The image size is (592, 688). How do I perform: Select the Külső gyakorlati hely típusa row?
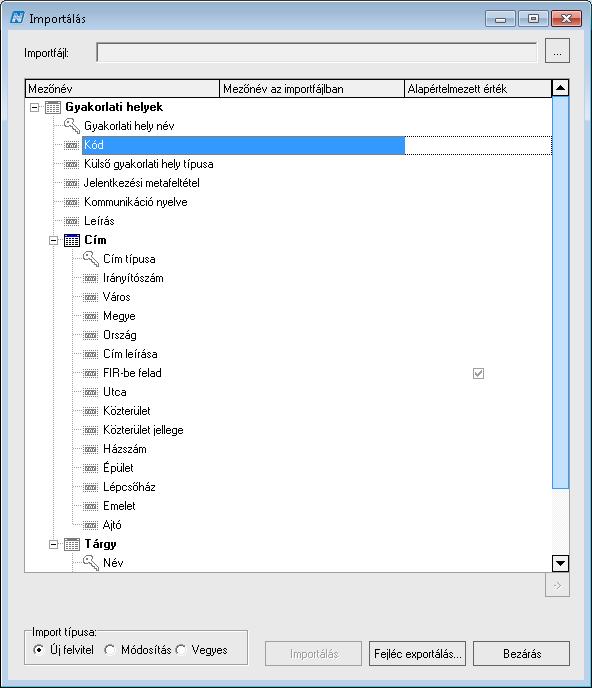click(x=288, y=164)
